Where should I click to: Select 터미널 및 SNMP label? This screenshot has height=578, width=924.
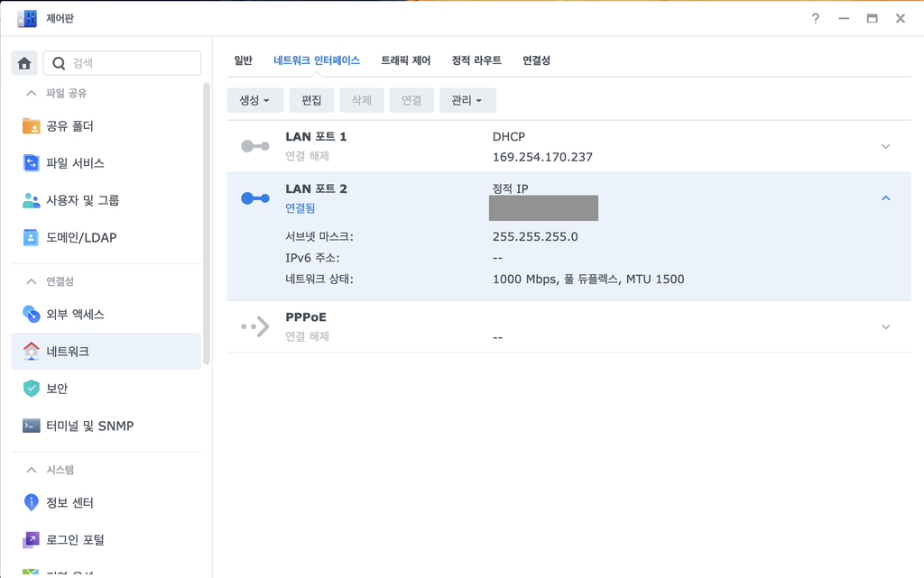[x=90, y=426]
